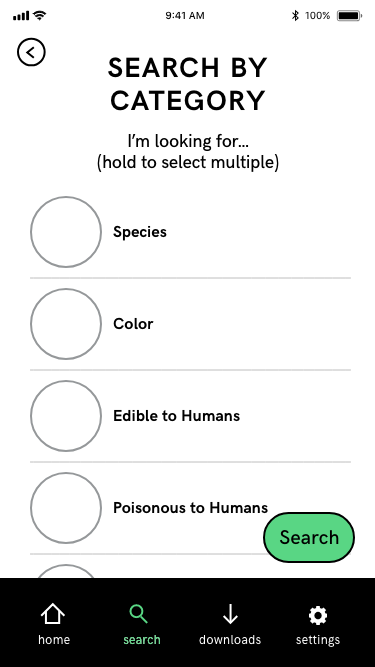Tap the Edible to Humans label
Screen dimensions: 375x667
[x=176, y=416]
